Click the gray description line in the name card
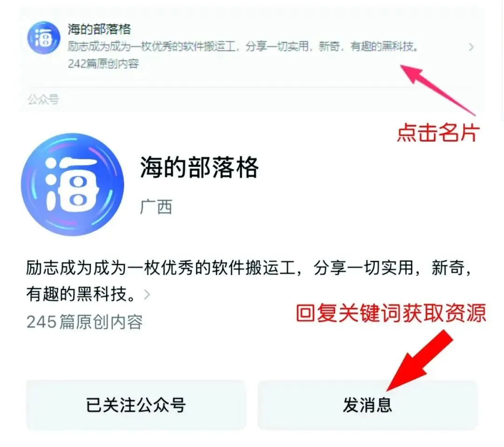 (x=243, y=47)
